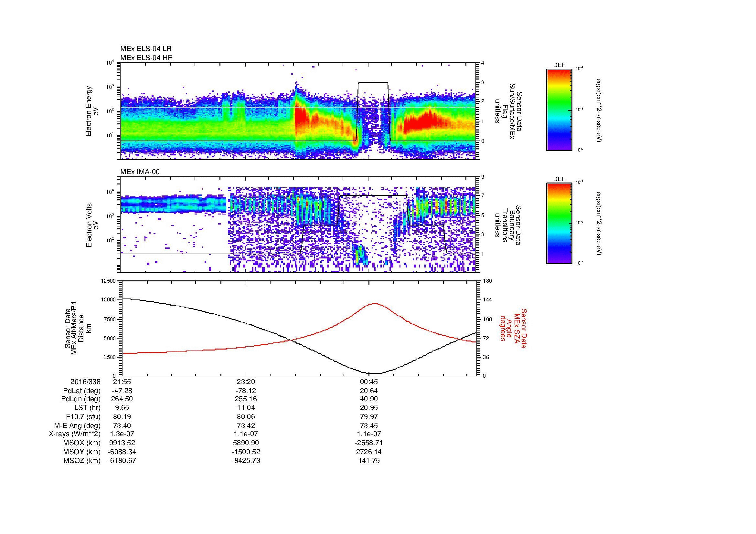The width and height of the screenshot is (756, 534).
Task: Click the top ELS DEF color bar
Action: point(559,110)
